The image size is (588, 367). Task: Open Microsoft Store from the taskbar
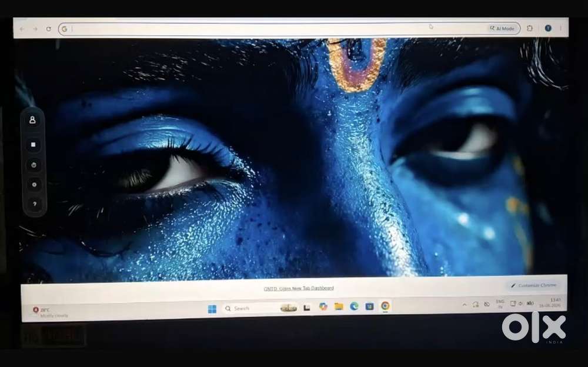point(369,306)
